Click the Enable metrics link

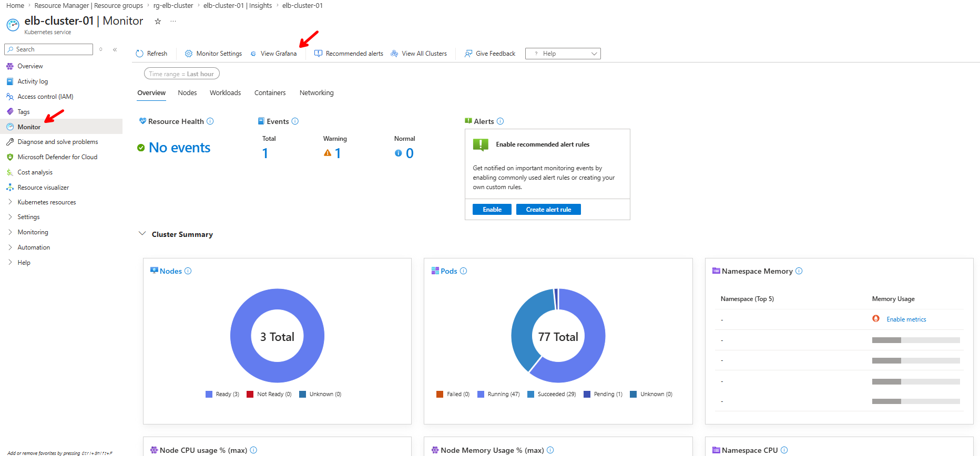pos(906,319)
